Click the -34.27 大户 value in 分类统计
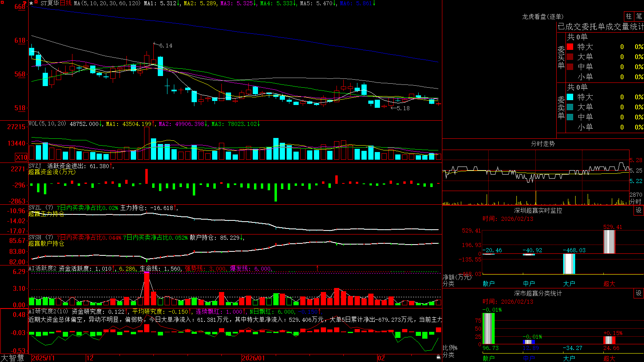Viewport: 644px width, 362px height. pyautogui.click(x=573, y=348)
